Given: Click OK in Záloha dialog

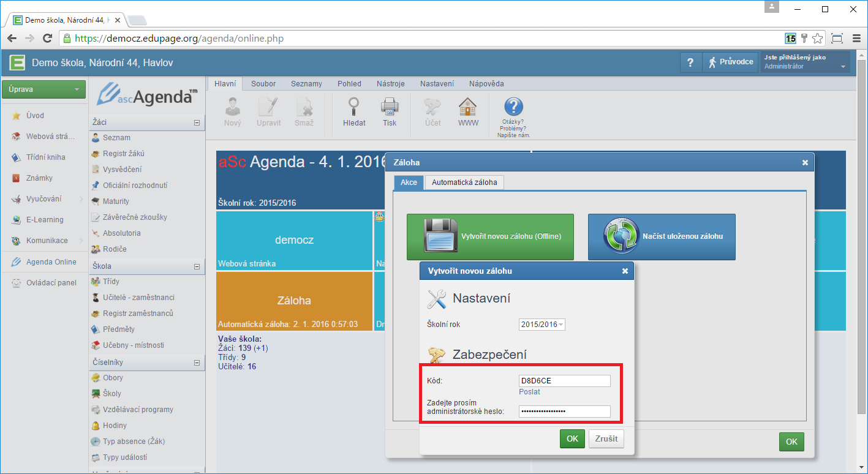Looking at the screenshot, I should click(791, 442).
